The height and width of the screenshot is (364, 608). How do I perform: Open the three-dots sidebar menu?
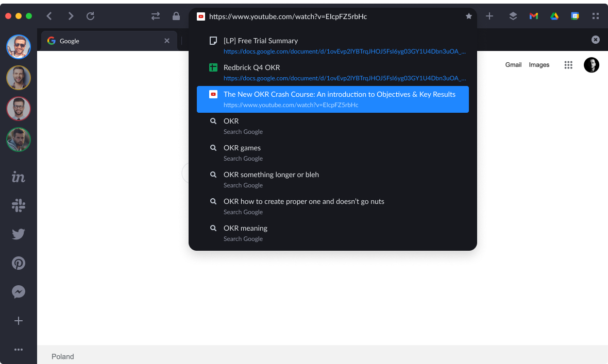tap(19, 350)
